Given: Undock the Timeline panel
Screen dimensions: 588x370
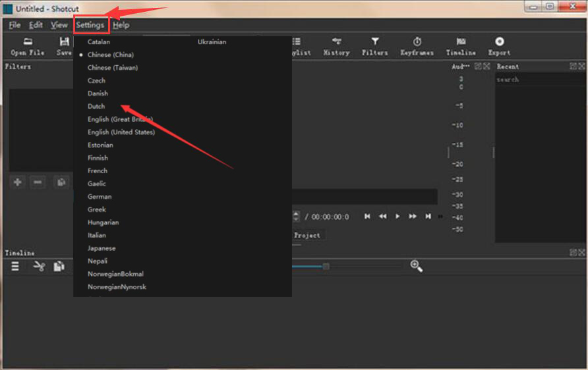Looking at the screenshot, I should click(573, 252).
